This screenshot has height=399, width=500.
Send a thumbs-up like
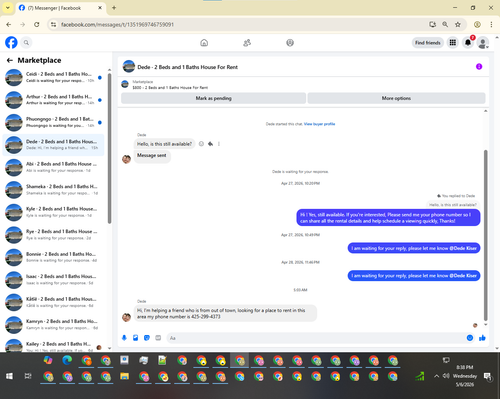point(482,338)
